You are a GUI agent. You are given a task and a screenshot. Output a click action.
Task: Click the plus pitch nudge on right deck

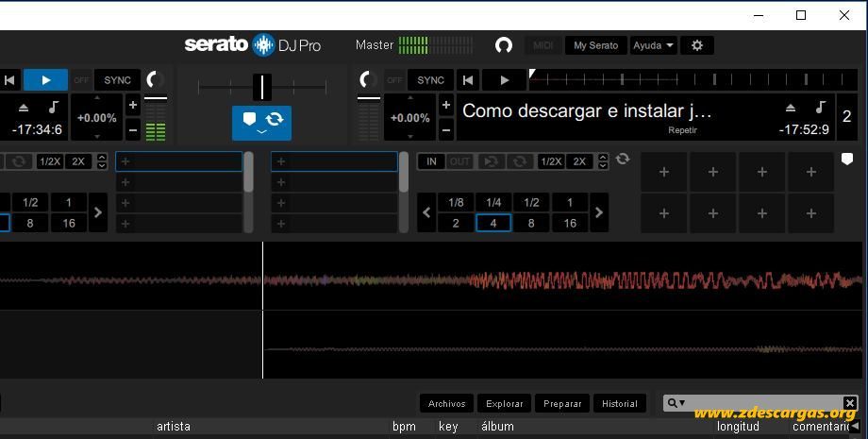pos(446,105)
